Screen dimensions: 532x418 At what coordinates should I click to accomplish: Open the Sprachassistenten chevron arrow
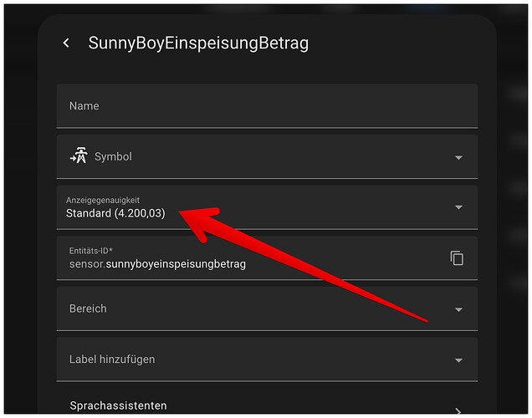click(x=458, y=411)
